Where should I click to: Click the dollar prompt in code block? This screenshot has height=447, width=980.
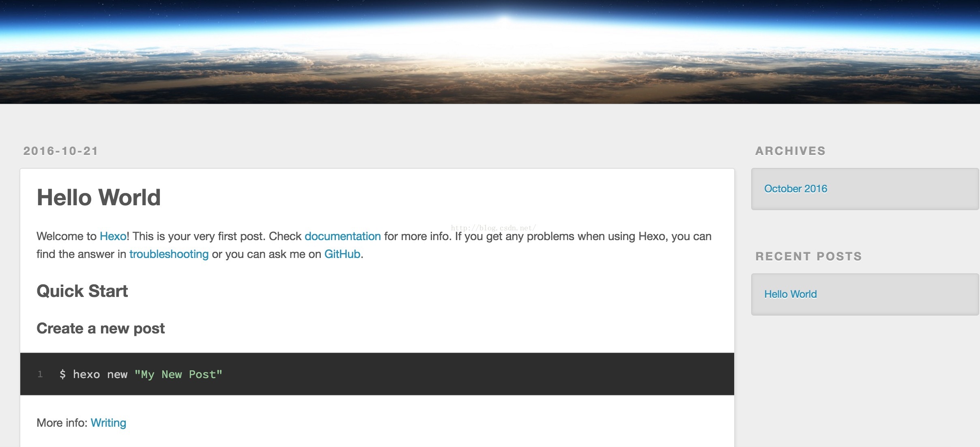[x=62, y=374]
